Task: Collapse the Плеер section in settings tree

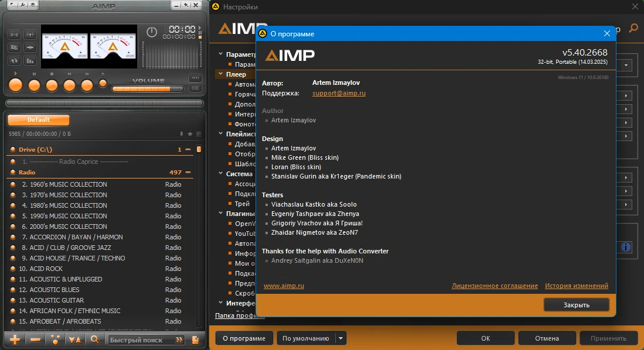Action: coord(220,74)
